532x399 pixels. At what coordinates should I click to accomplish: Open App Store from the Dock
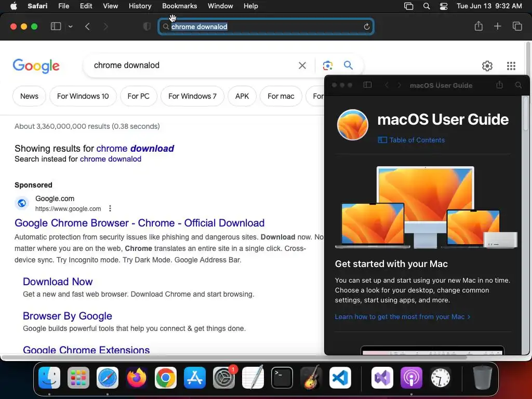(x=195, y=378)
